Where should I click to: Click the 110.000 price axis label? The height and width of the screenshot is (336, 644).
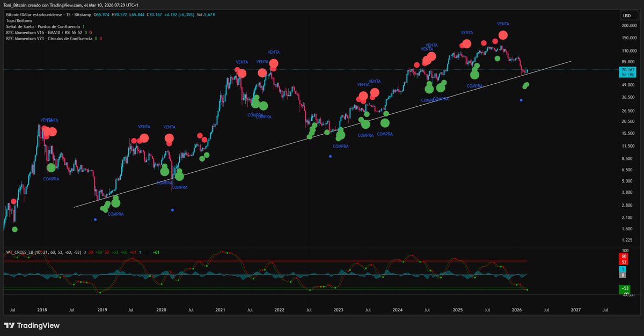[x=628, y=51]
